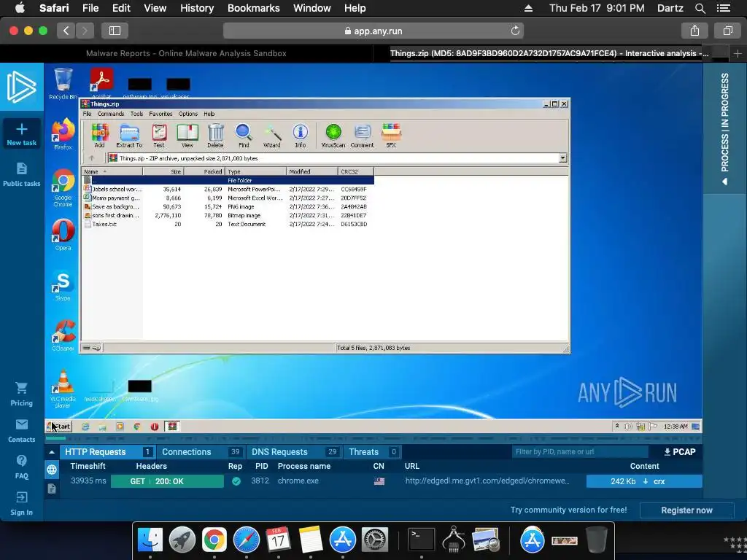Expand the Process In Progress side panel
747x560 pixels.
click(724, 128)
